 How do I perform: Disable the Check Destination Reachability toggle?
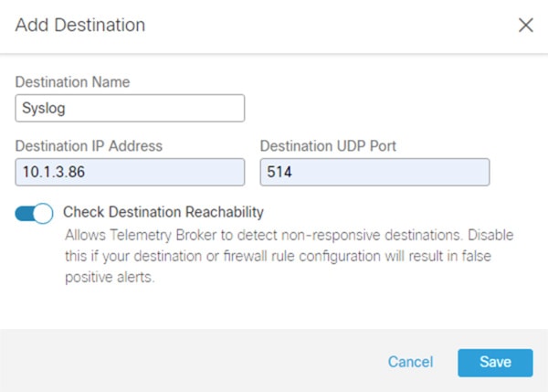34,213
